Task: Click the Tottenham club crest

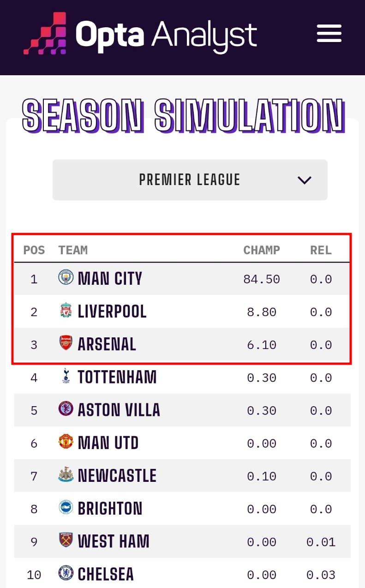Action: click(66, 377)
